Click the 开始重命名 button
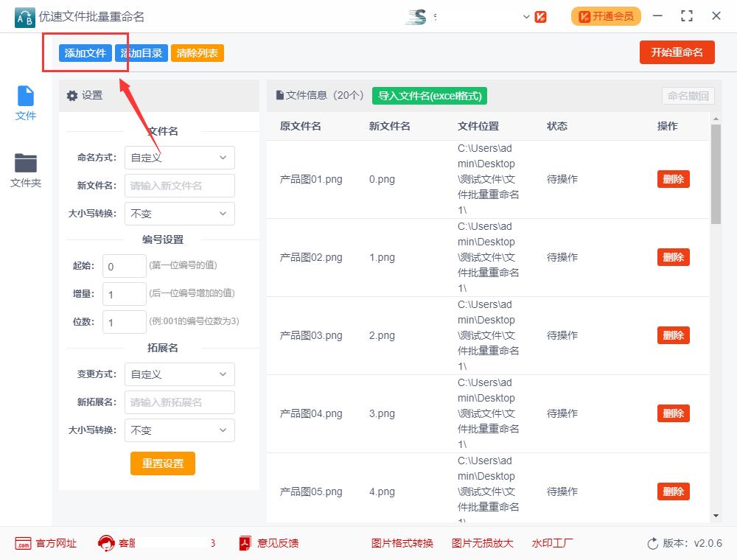This screenshot has width=737, height=560. (677, 52)
